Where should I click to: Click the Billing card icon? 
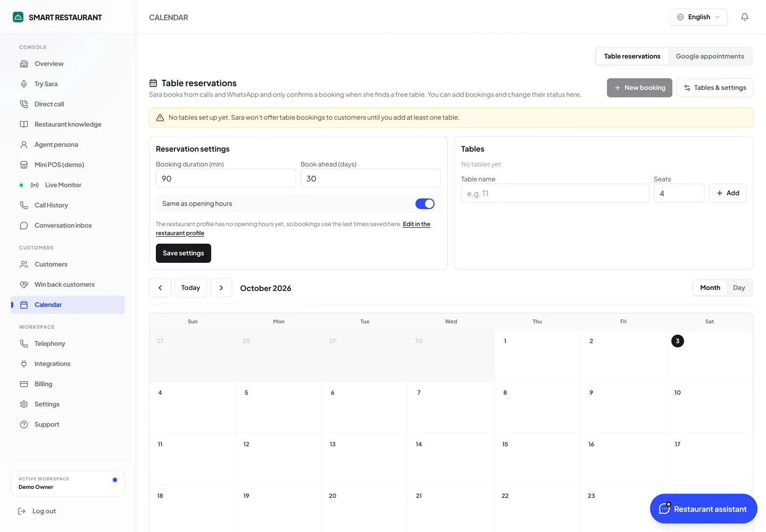pyautogui.click(x=24, y=384)
